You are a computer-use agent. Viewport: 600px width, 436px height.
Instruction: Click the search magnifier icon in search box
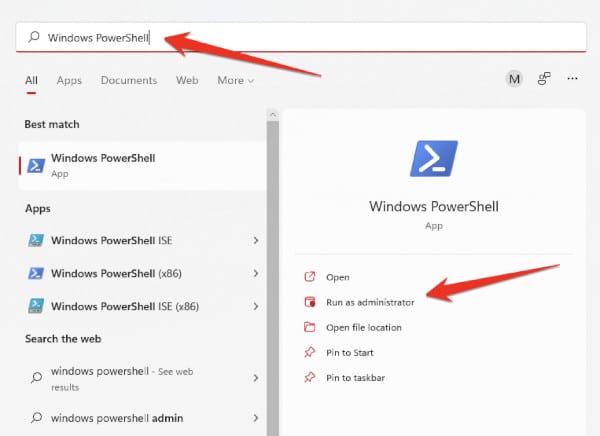(x=34, y=37)
